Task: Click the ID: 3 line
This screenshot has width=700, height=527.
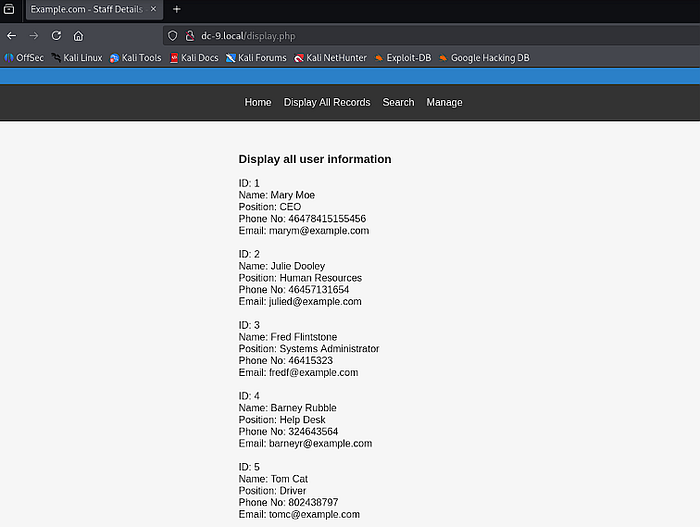Action: pyautogui.click(x=249, y=325)
